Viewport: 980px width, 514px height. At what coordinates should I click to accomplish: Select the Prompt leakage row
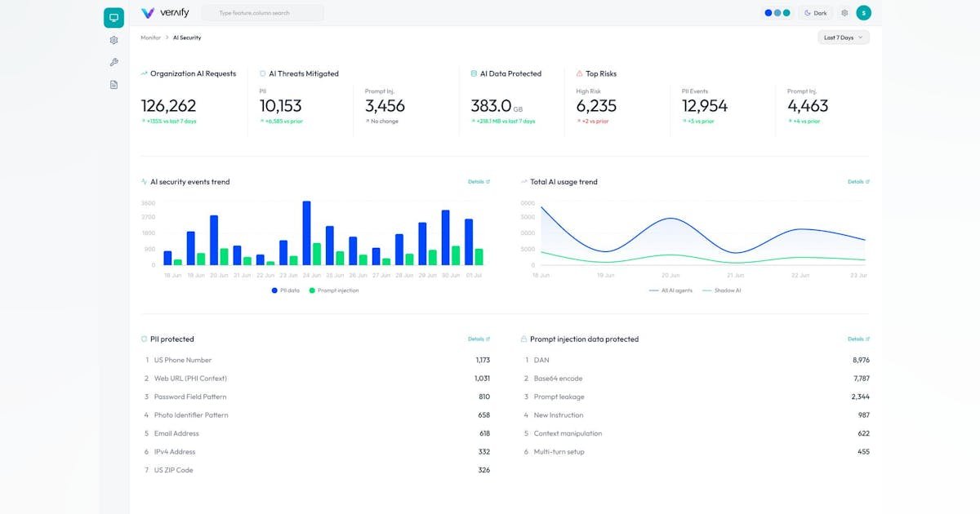click(x=696, y=397)
